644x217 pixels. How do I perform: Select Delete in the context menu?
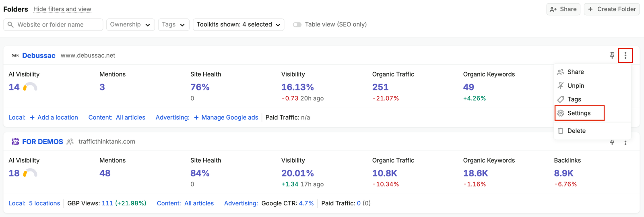click(576, 131)
